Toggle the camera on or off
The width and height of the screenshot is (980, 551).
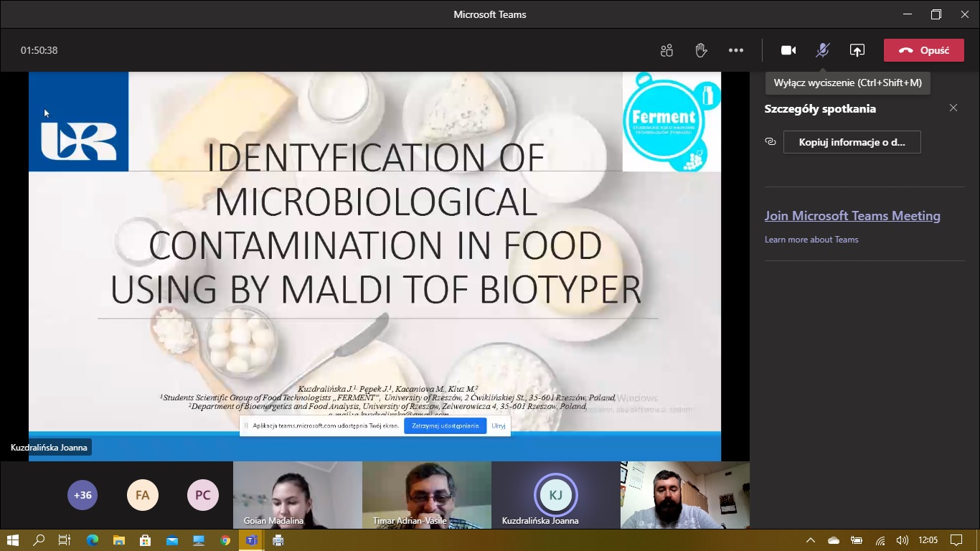point(788,50)
